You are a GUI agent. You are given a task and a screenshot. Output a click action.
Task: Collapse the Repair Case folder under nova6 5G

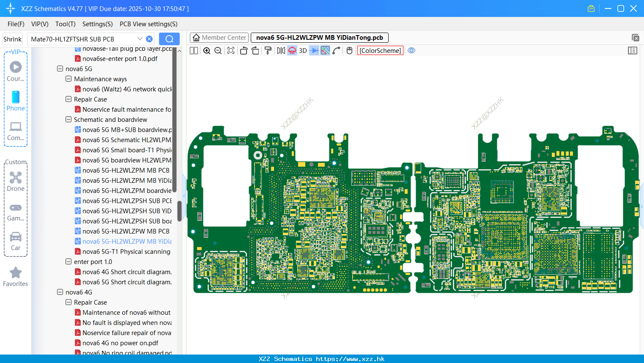[x=69, y=99]
